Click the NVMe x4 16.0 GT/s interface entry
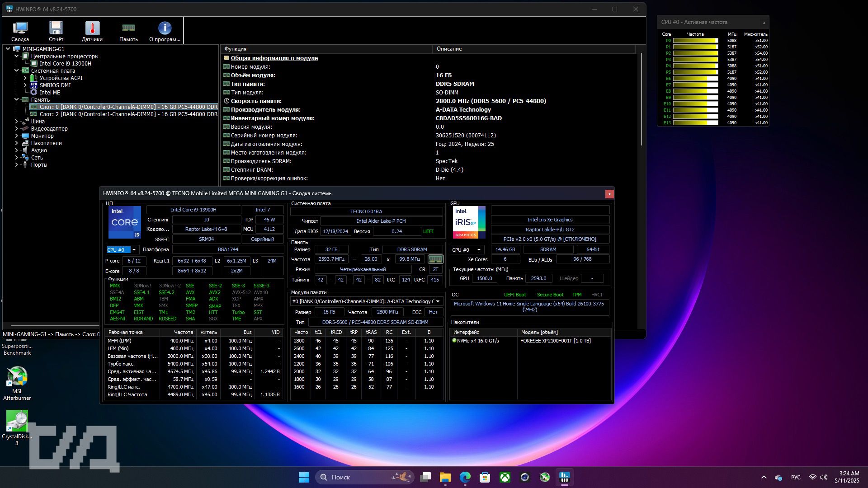Image resolution: width=868 pixels, height=488 pixels. 477,341
